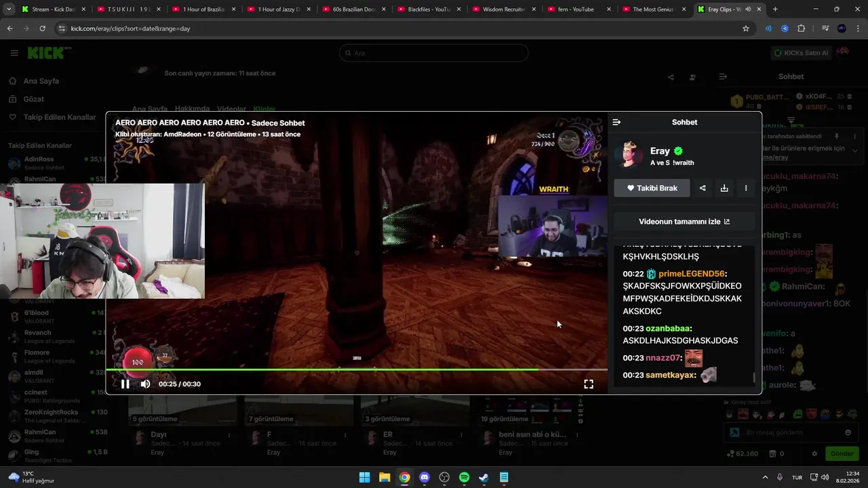868x488 pixels.
Task: Open Chrome profile avatar
Action: 842,28
